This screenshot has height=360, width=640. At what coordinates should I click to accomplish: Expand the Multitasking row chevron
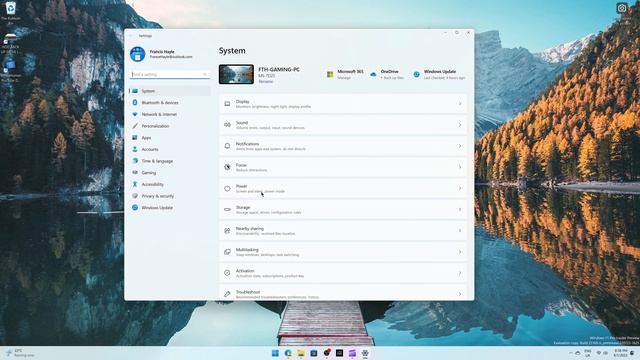click(460, 252)
